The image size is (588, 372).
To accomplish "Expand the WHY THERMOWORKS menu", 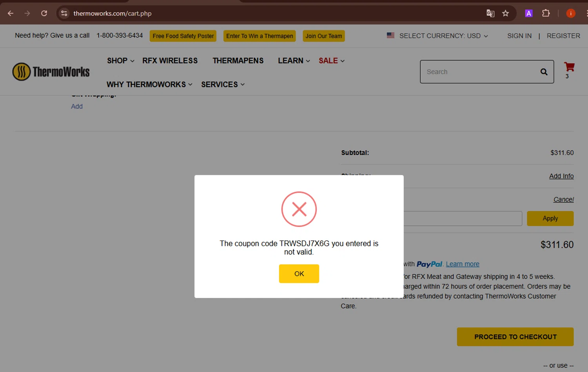I will point(149,84).
